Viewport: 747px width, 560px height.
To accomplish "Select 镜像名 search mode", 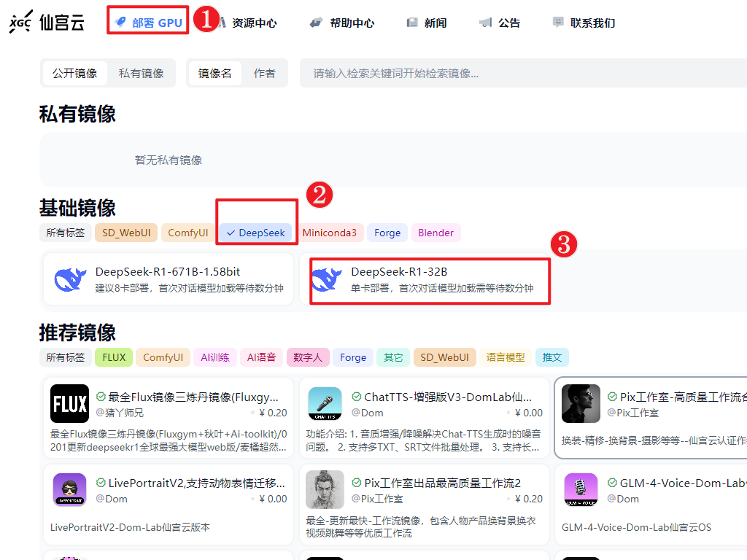I will (215, 74).
